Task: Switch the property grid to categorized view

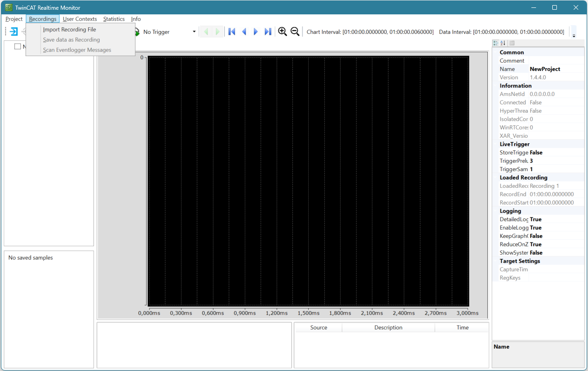Action: 496,43
